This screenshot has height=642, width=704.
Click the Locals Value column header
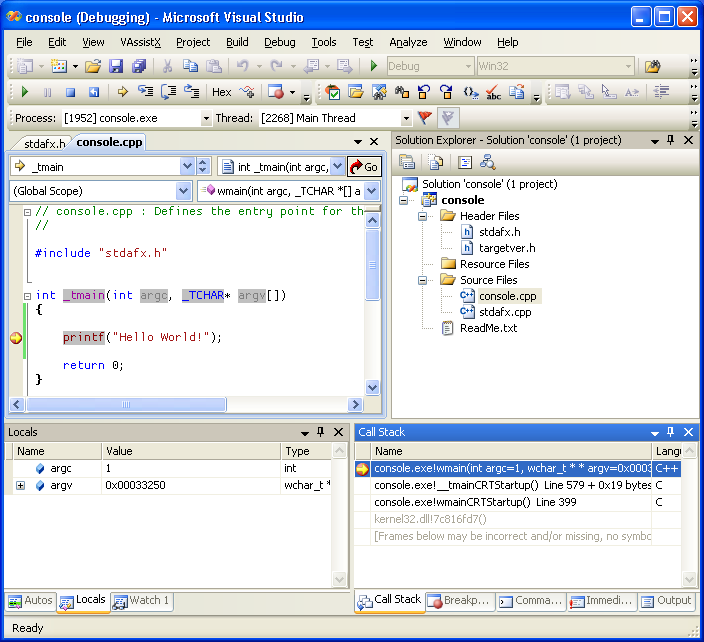191,451
